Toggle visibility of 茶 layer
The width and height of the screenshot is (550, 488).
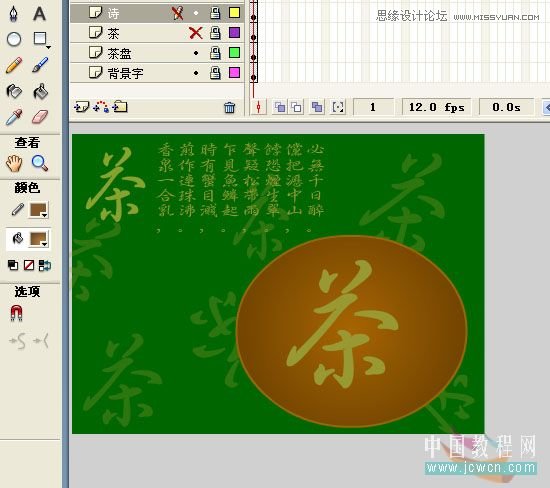196,33
